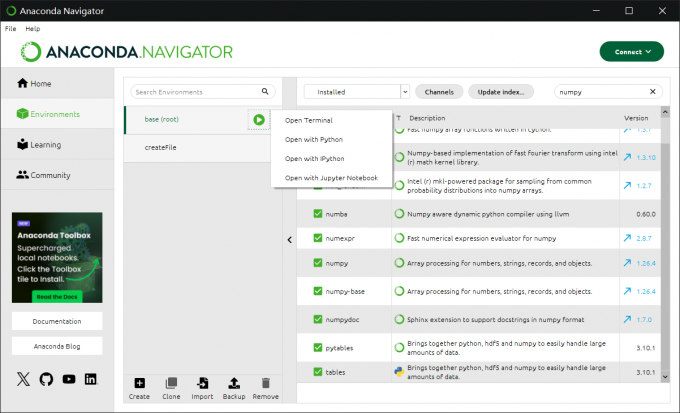
Task: Open the Community sidebar tab
Action: point(57,175)
